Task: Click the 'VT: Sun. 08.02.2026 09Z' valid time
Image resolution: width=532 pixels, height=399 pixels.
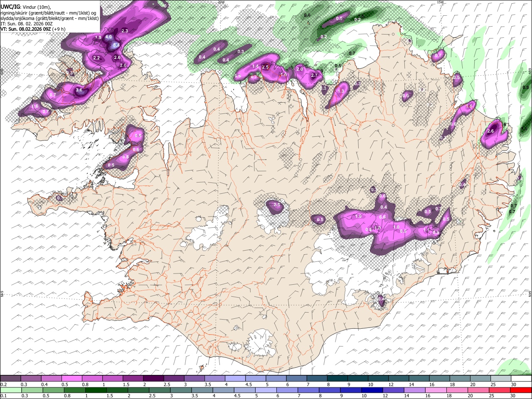Action: pos(25,29)
